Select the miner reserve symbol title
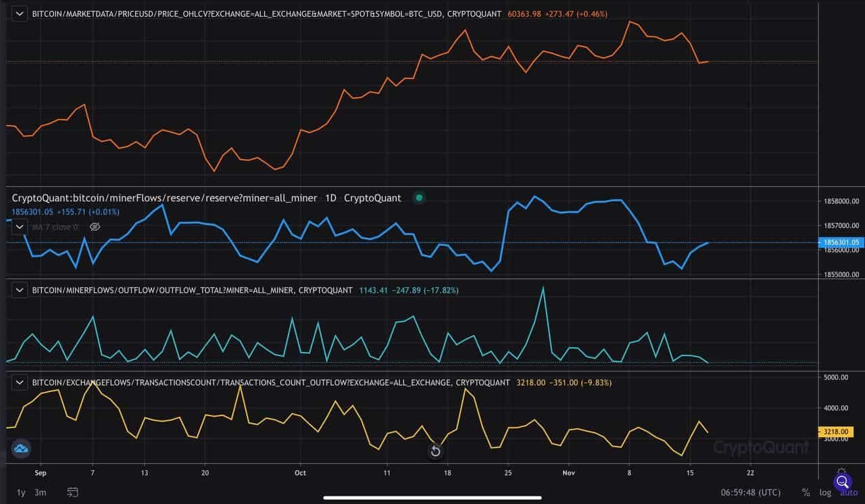The image size is (865, 504). pos(164,198)
